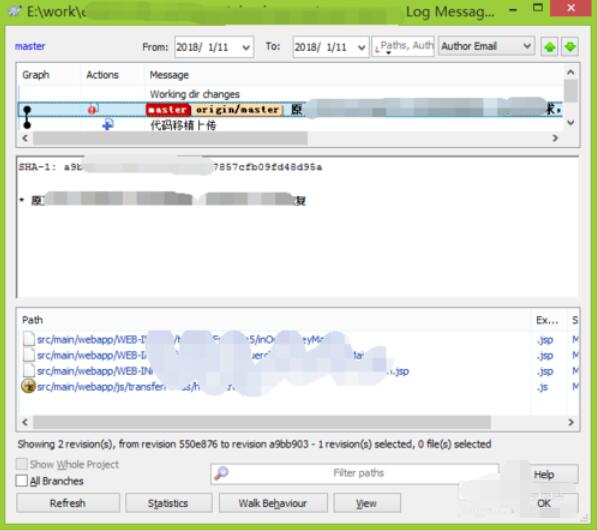This screenshot has width=597, height=530.
Task: Click the green up arrow button
Action: 549,47
